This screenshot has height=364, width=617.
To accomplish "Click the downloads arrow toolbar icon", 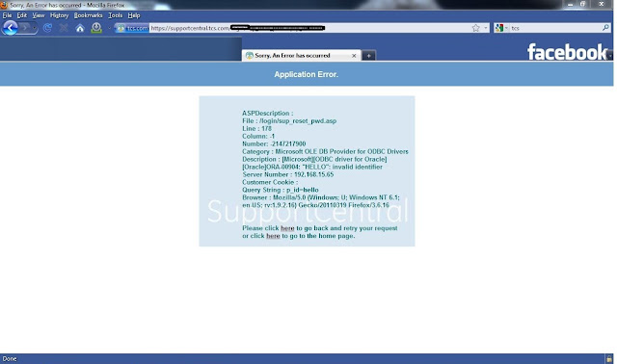I will pos(96,28).
